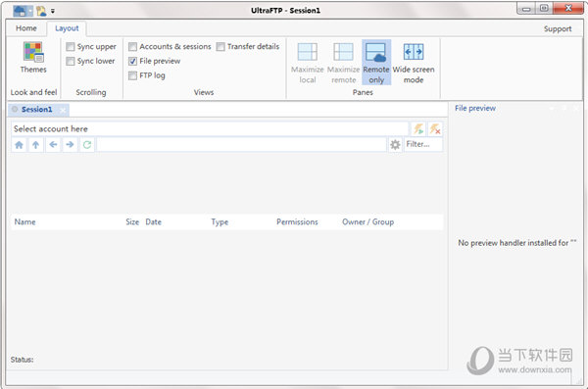Viewport: 588px width, 389px height.
Task: Sort files by Owner / Group column
Action: tap(367, 222)
